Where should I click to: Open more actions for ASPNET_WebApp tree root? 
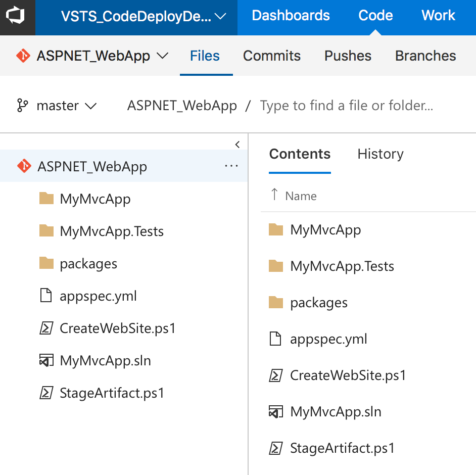pyautogui.click(x=231, y=166)
